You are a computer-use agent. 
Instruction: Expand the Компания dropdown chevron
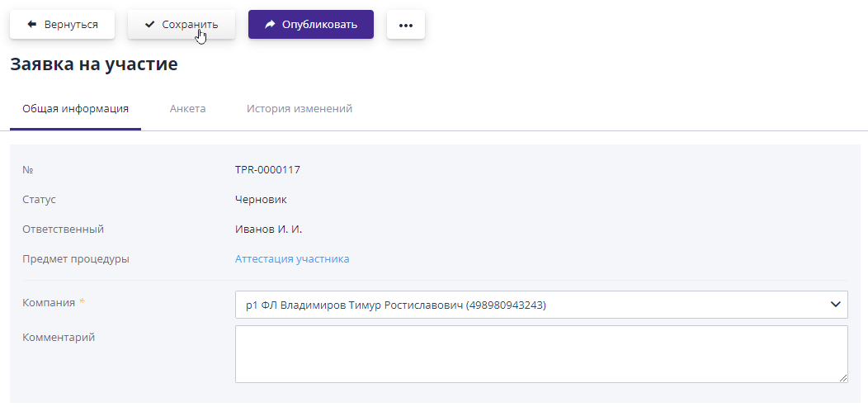(x=835, y=305)
